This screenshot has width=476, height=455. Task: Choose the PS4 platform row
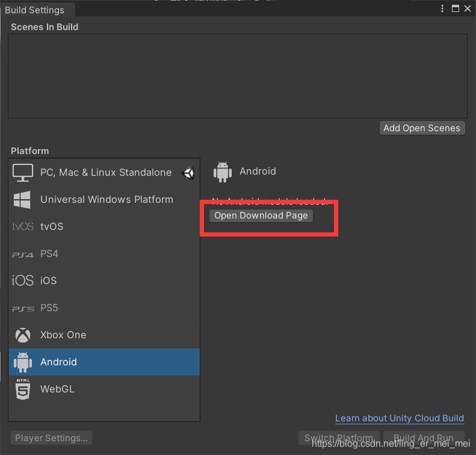(104, 253)
